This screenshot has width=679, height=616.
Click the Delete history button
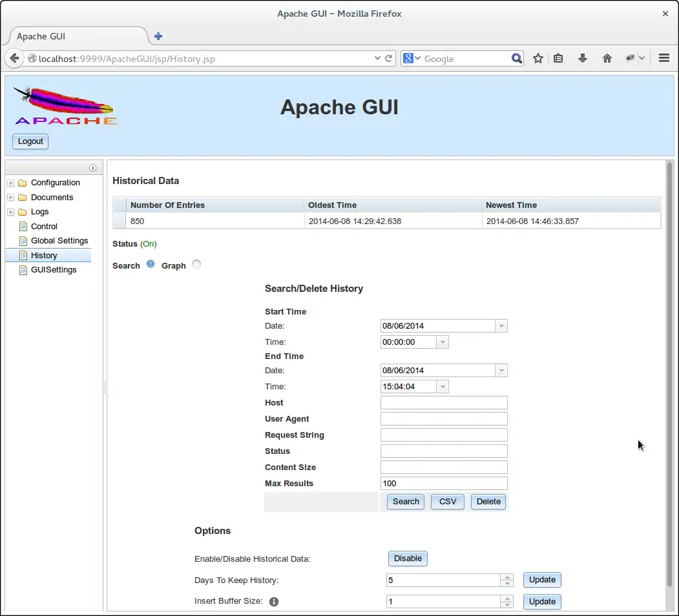488,502
